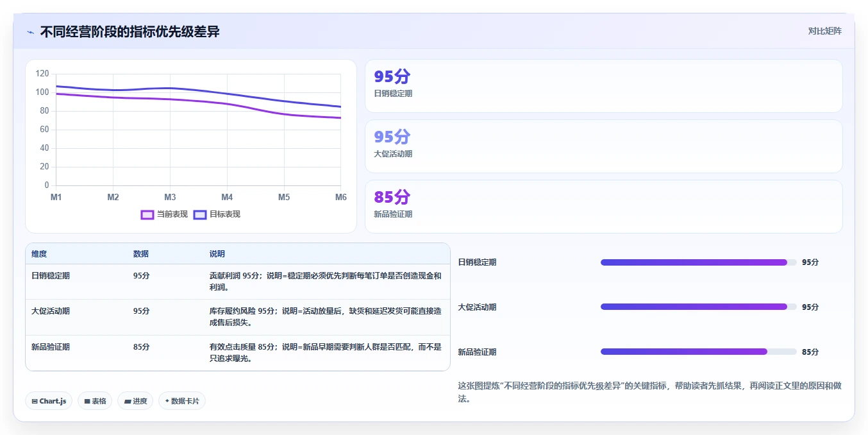Screen dimensions: 868x435
Task: Click the 维度 column header
Action: (39, 254)
